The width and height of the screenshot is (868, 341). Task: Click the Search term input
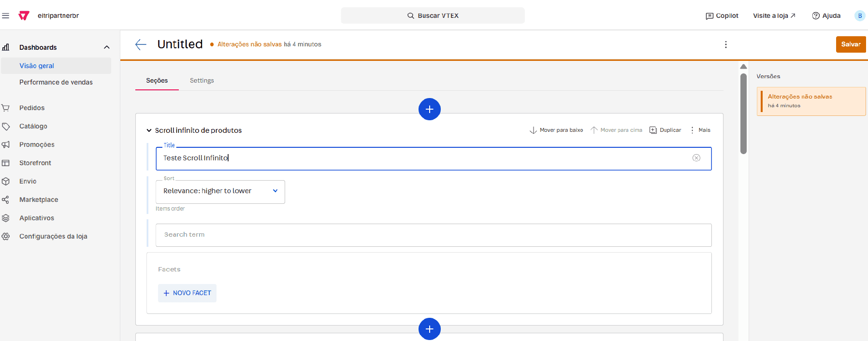(434, 235)
